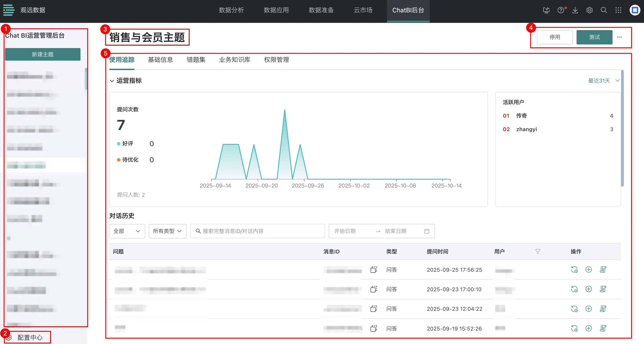This screenshot has height=344, width=644.
Task: Click the message ID search input field
Action: [x=257, y=231]
